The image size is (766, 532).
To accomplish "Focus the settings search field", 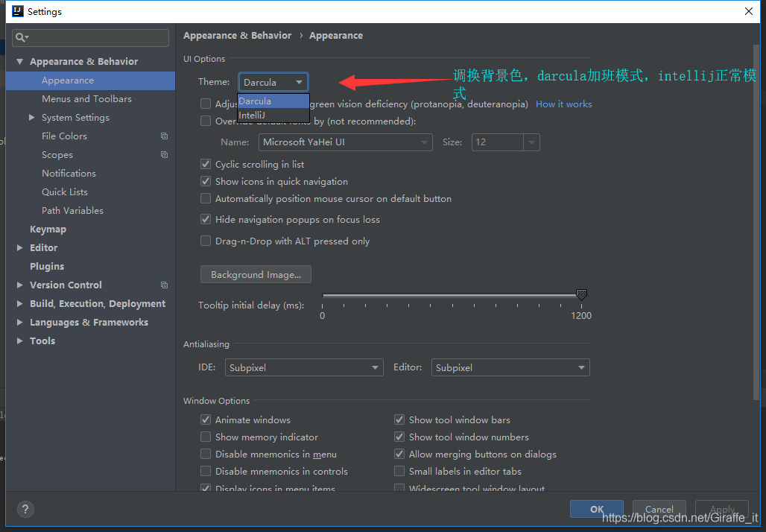I will tap(90, 37).
